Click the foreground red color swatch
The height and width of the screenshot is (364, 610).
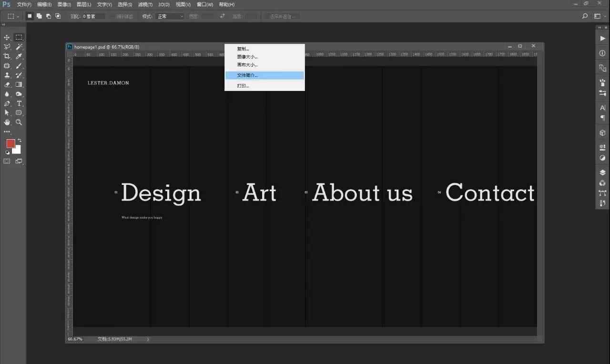tap(10, 143)
